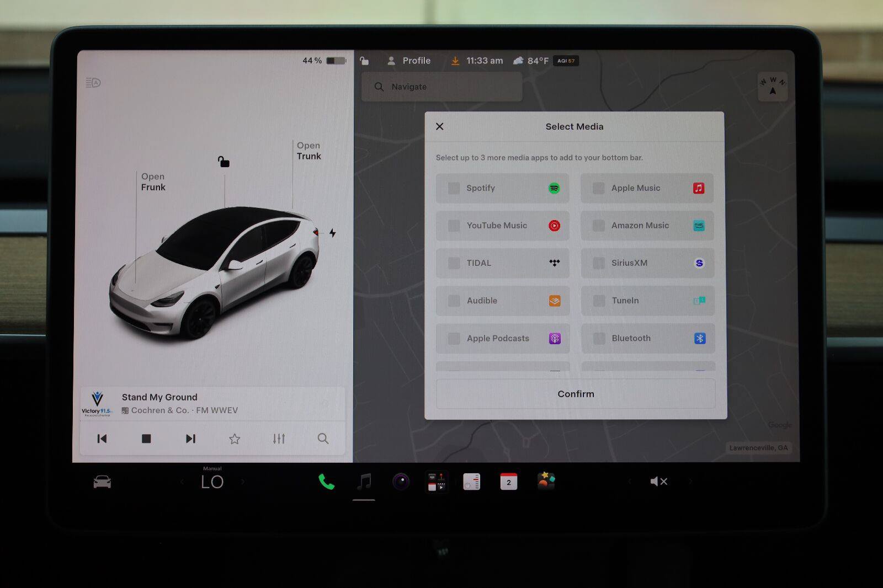Search media with magnifier icon
Image resolution: width=883 pixels, height=588 pixels.
tap(323, 439)
